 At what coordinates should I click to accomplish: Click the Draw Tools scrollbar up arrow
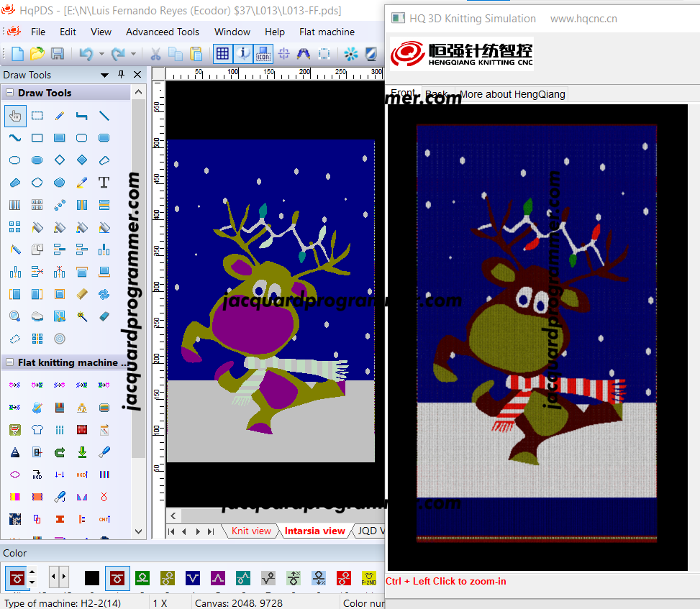[138, 92]
